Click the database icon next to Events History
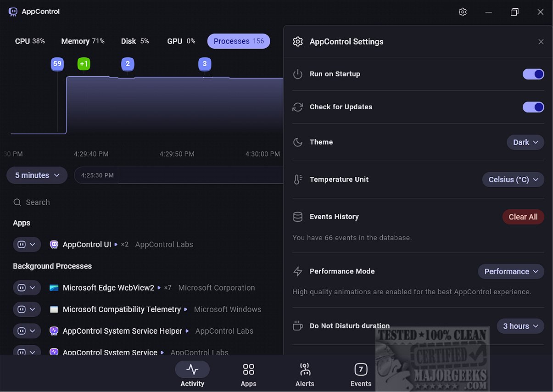This screenshot has height=392, width=553. (x=298, y=217)
